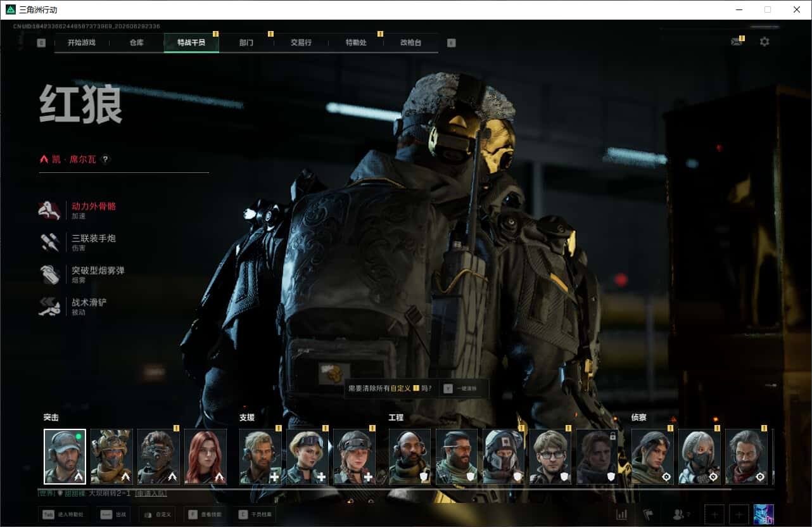Open the mail inbox envelope icon
The image size is (812, 527).
pos(736,42)
